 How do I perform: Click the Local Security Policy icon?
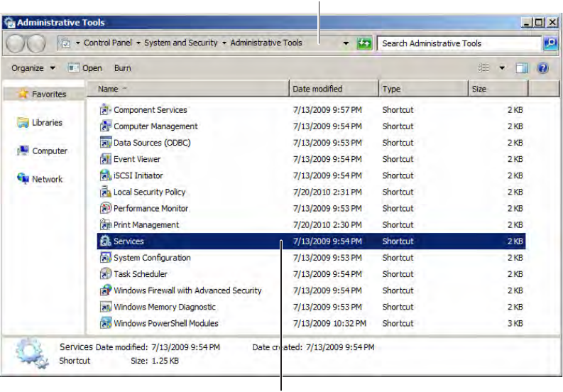point(106,192)
